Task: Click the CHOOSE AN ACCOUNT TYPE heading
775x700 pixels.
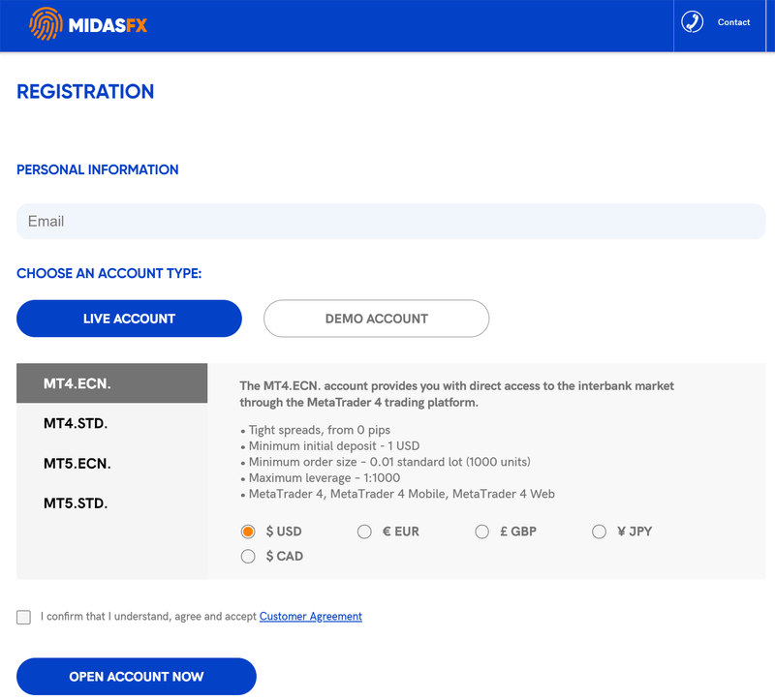Action: [109, 273]
